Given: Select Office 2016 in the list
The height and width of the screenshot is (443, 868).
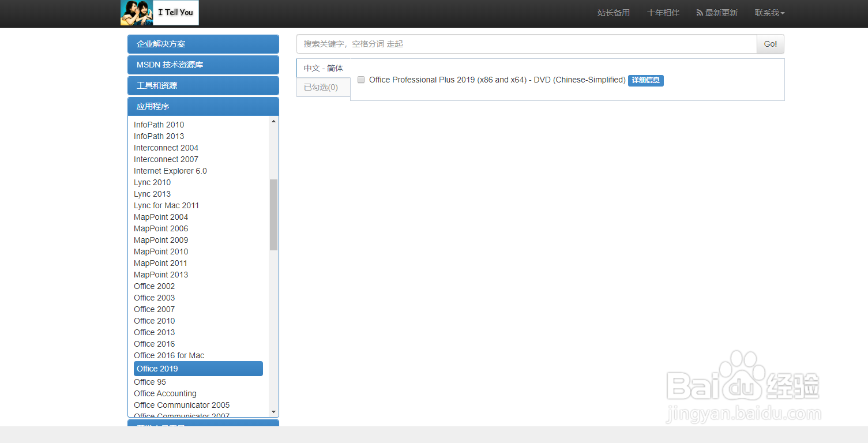Looking at the screenshot, I should point(155,344).
